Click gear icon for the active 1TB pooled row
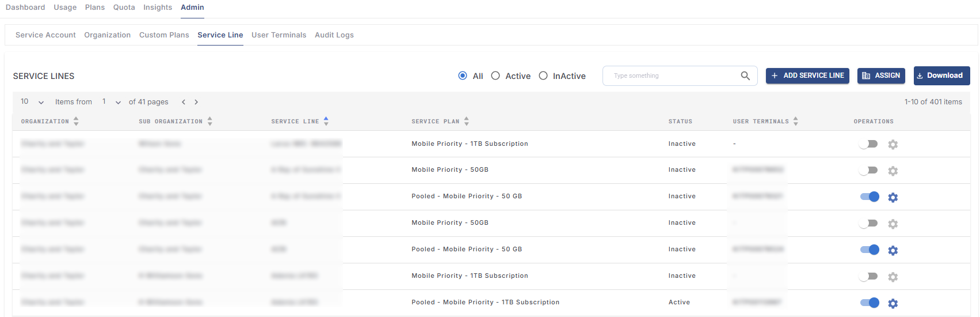The width and height of the screenshot is (980, 317). click(893, 304)
